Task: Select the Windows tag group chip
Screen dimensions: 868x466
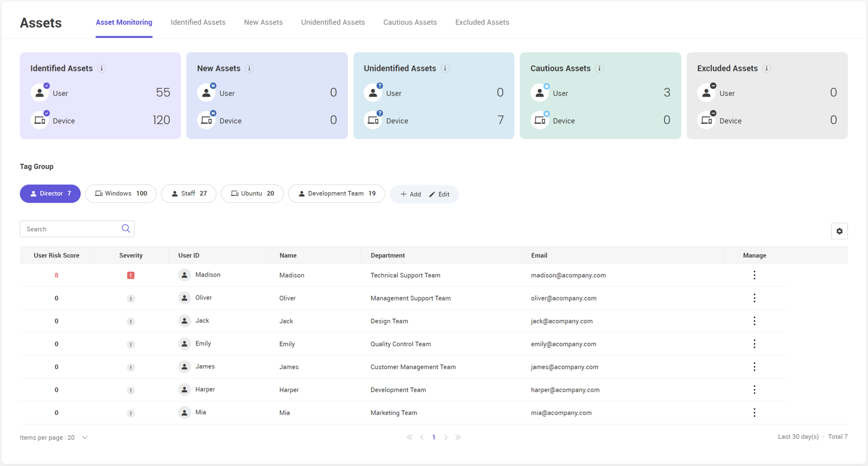Action: (120, 194)
